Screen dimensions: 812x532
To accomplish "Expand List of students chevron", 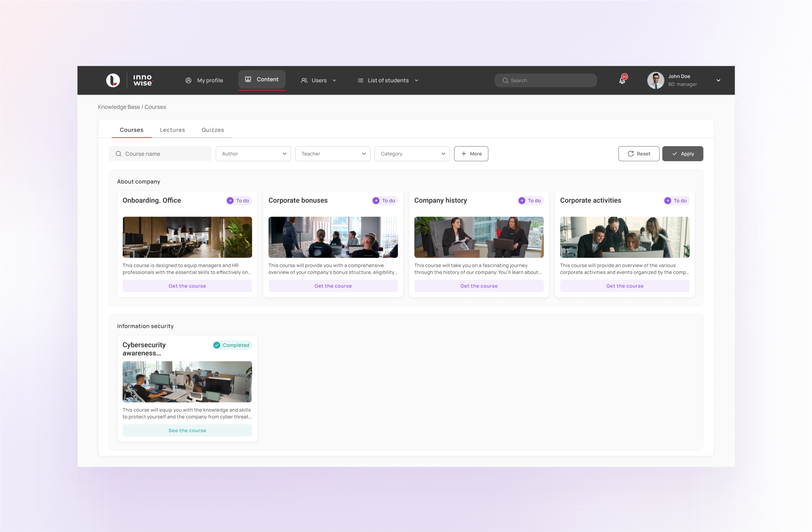I will point(416,81).
